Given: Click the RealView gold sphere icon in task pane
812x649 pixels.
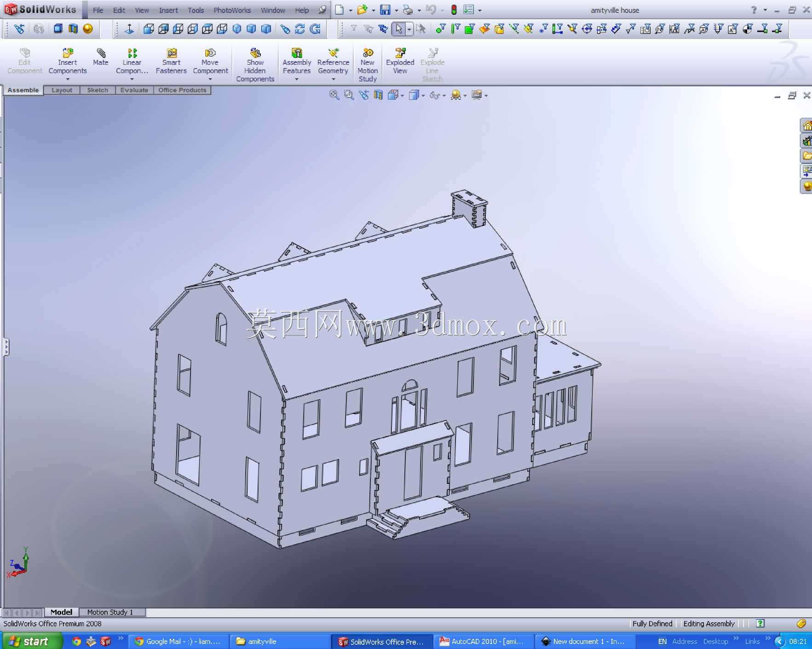Looking at the screenshot, I should click(x=807, y=186).
